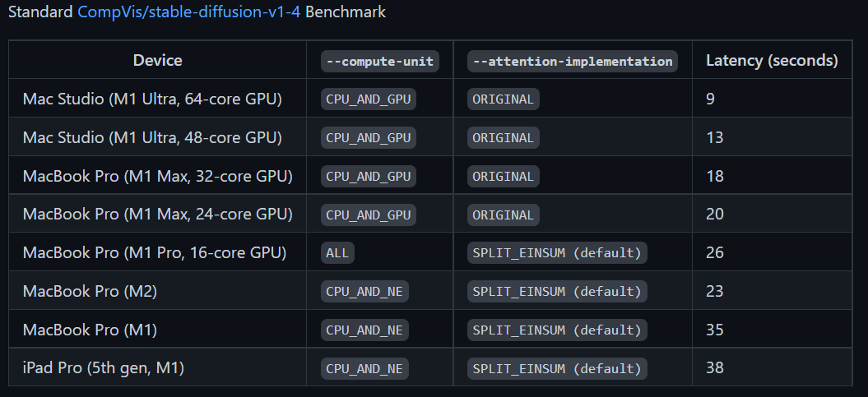Click the latency value 20

click(x=715, y=215)
